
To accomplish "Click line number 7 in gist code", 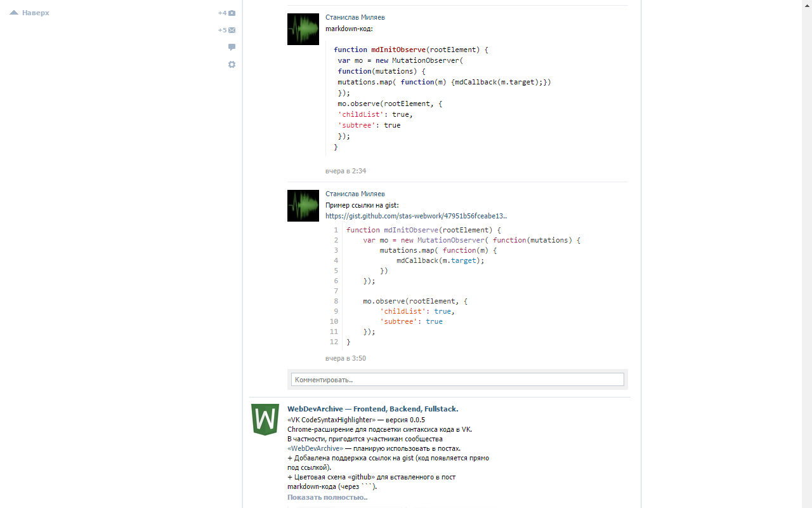I will pyautogui.click(x=336, y=291).
